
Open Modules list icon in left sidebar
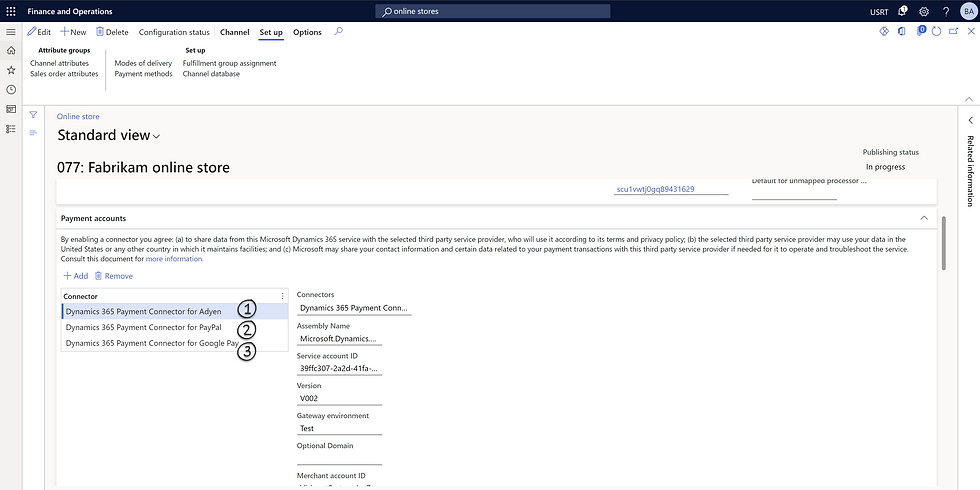[11, 128]
